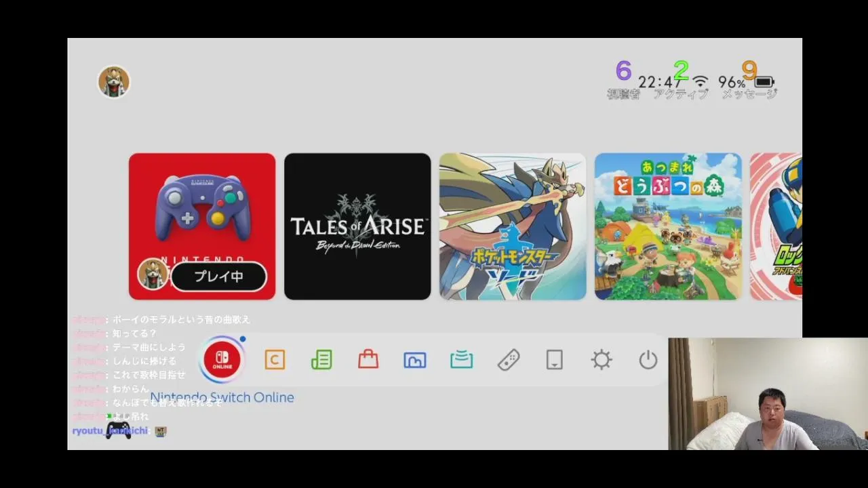Launch the あつまれ どうぶつの森 game tile
868x488 pixels.
(x=668, y=226)
